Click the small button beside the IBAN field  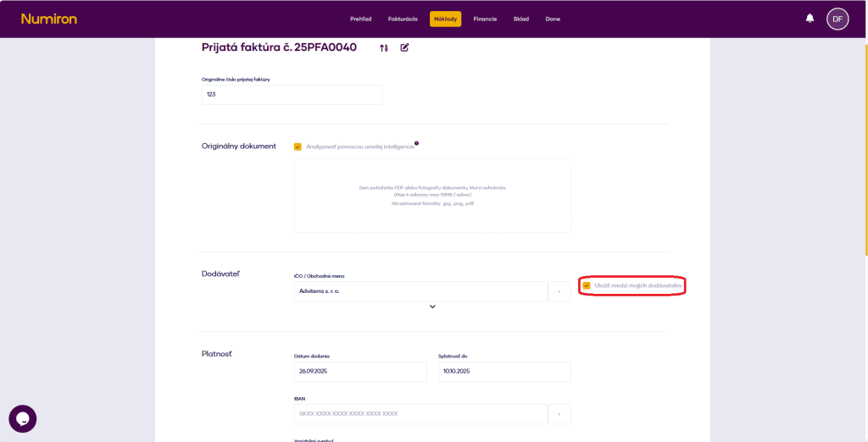[559, 413]
